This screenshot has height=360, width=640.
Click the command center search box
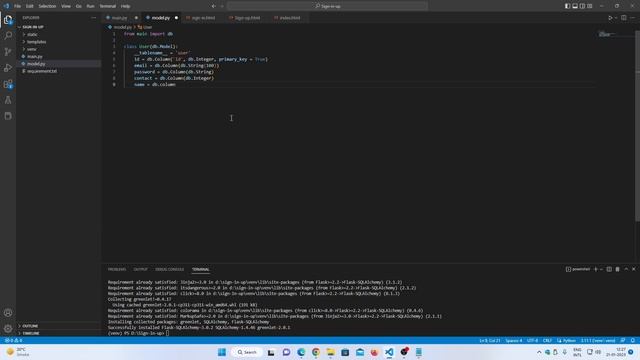click(328, 6)
